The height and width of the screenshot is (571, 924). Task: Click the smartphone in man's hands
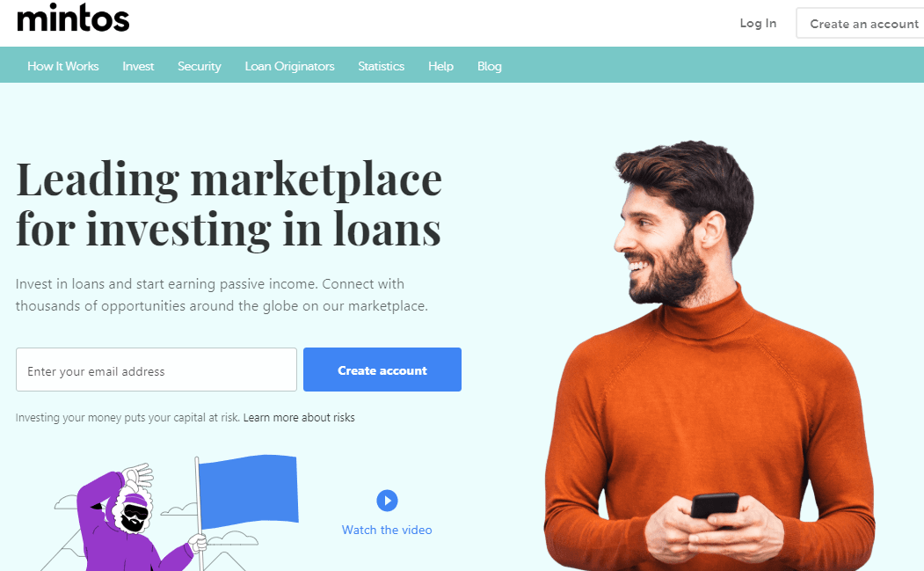click(x=714, y=506)
